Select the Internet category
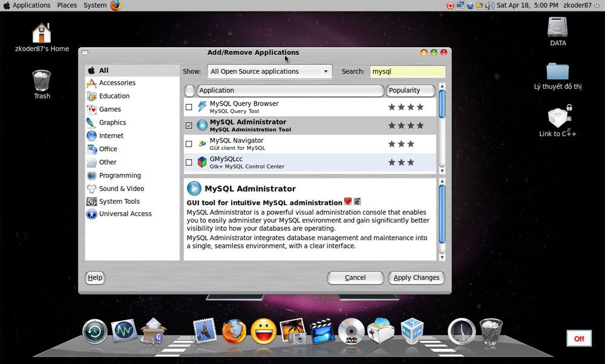605x364 pixels. point(132,135)
